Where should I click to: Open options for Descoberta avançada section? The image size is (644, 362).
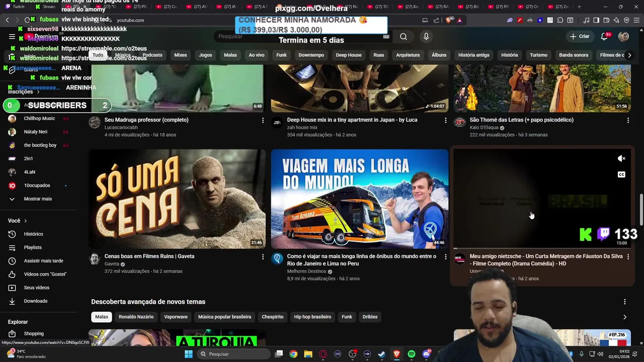click(625, 302)
